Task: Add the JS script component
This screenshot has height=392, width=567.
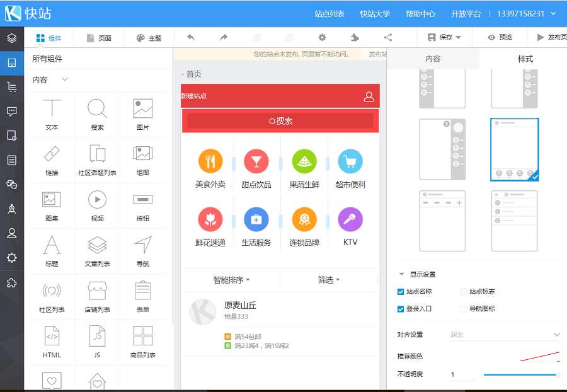Action: click(x=97, y=342)
